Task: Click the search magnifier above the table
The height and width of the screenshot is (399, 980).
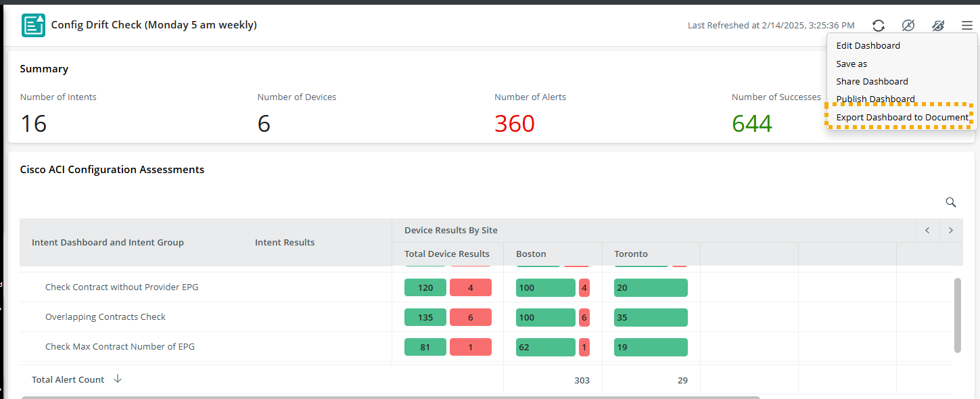Action: 950,202
